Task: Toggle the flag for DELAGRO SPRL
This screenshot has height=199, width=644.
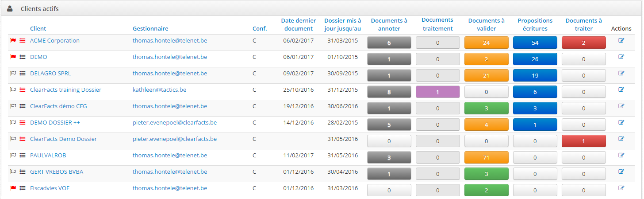Action: [x=13, y=74]
